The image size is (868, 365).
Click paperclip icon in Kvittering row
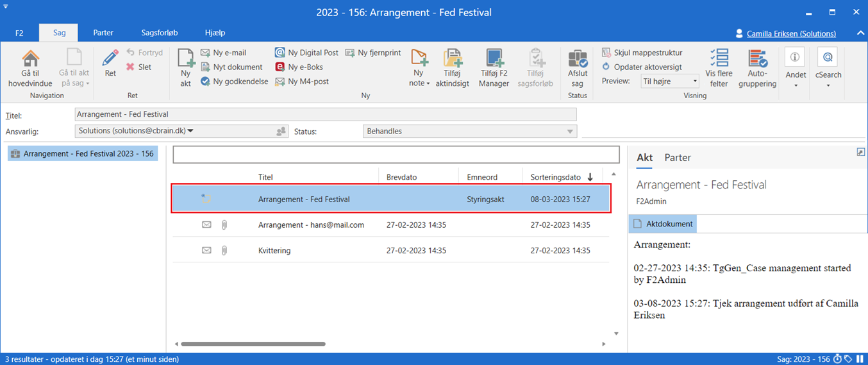tap(224, 250)
